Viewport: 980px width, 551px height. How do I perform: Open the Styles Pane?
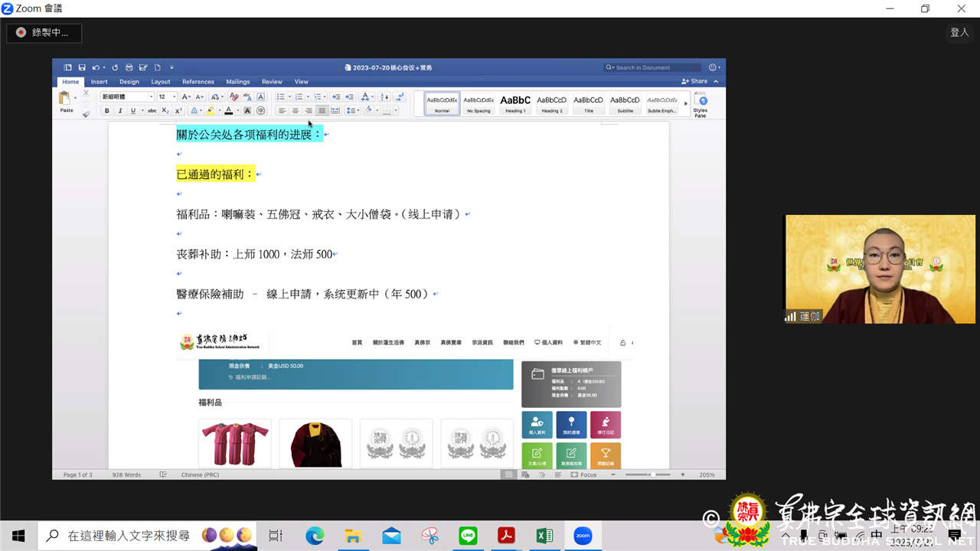coord(700,104)
